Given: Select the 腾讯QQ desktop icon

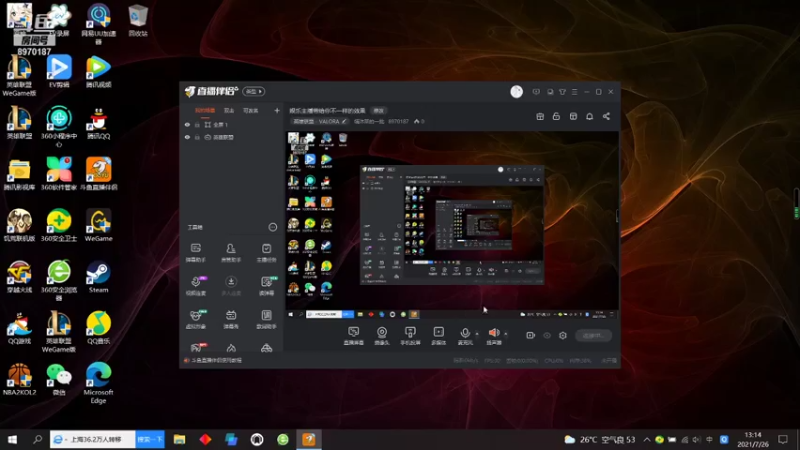Looking at the screenshot, I should click(x=98, y=123).
